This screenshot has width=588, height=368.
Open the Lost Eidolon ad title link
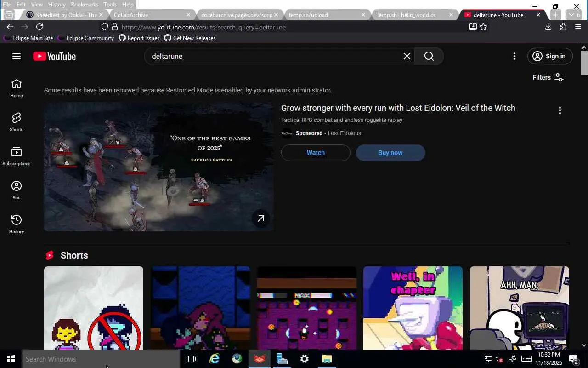click(398, 108)
